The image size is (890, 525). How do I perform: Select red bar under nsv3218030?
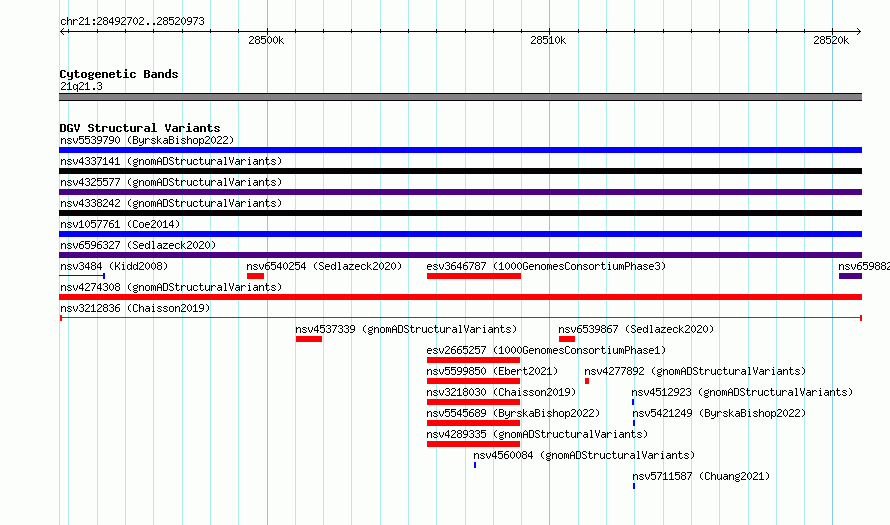(473, 402)
